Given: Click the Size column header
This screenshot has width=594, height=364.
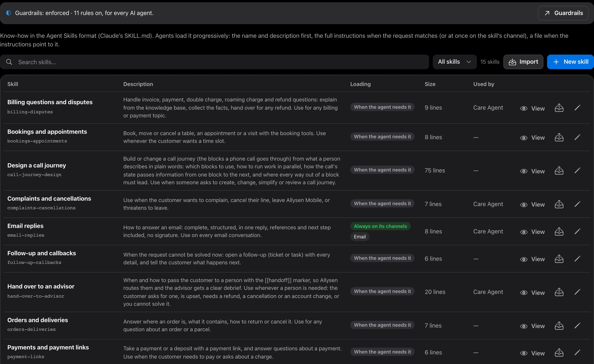Looking at the screenshot, I should pos(430,84).
